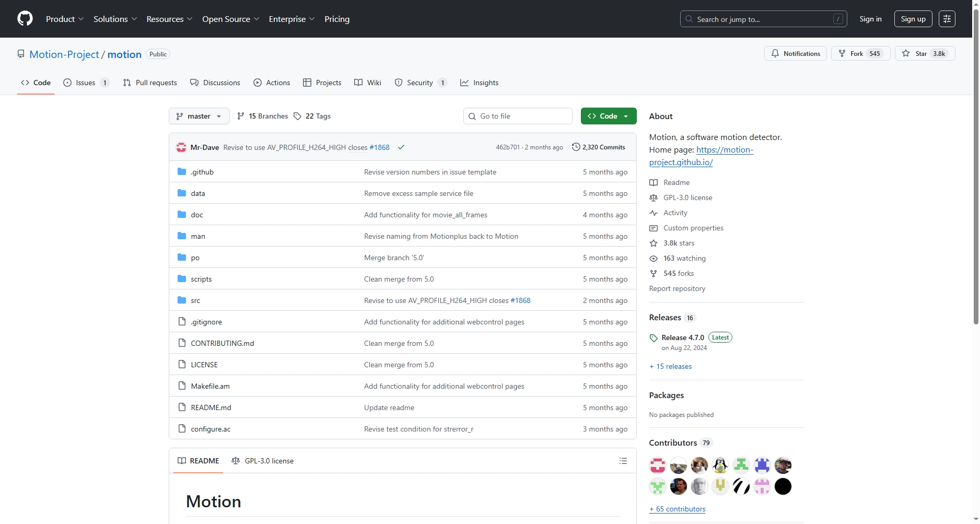Click the Sign up button
Screen dimensions: 980x524
pyautogui.click(x=913, y=19)
